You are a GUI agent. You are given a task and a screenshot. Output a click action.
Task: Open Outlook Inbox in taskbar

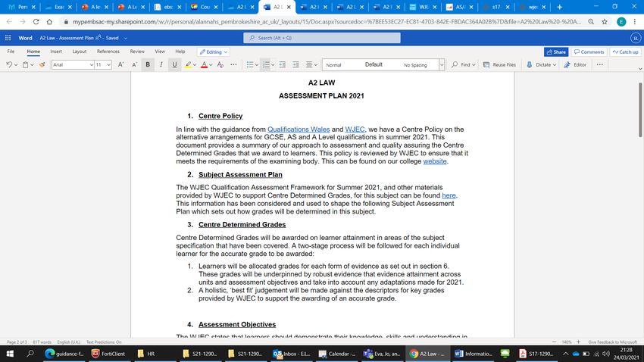coord(292,354)
